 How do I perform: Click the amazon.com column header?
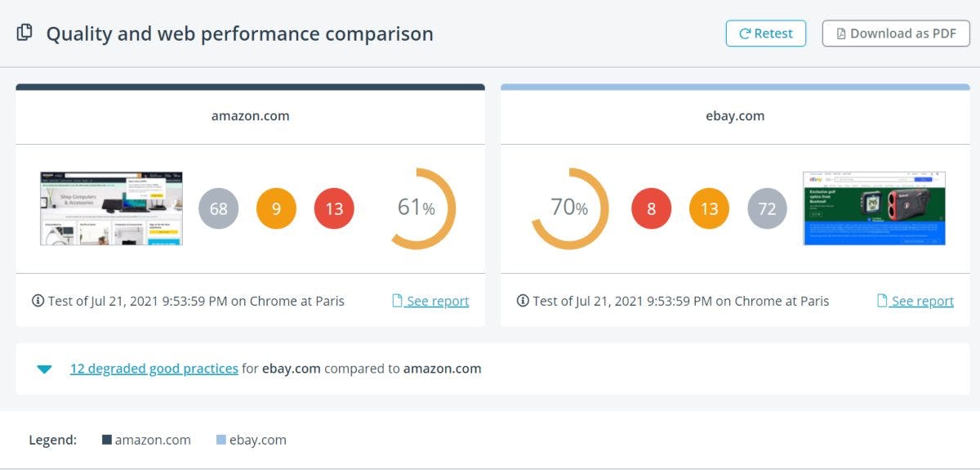click(x=250, y=116)
